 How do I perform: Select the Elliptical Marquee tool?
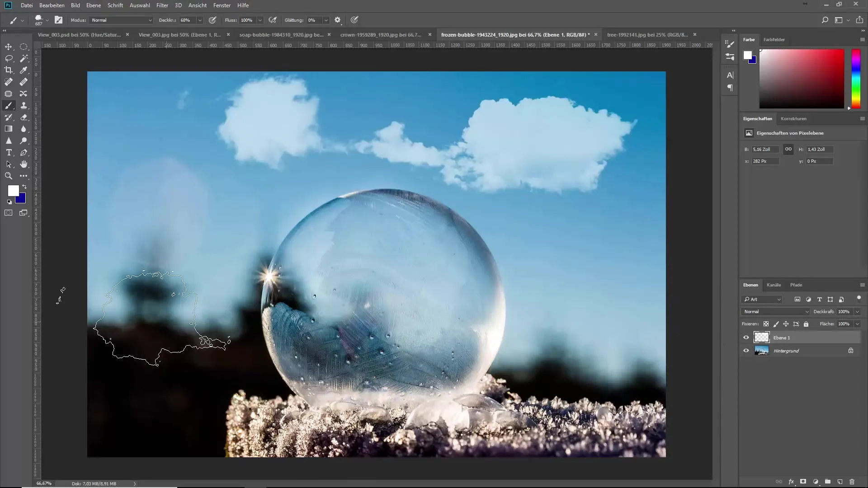tap(24, 47)
